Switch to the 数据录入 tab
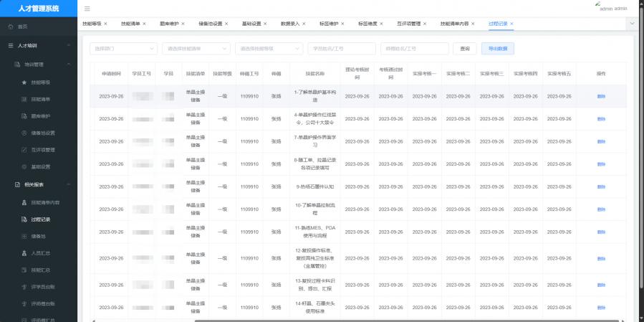644x322 pixels. click(x=290, y=24)
